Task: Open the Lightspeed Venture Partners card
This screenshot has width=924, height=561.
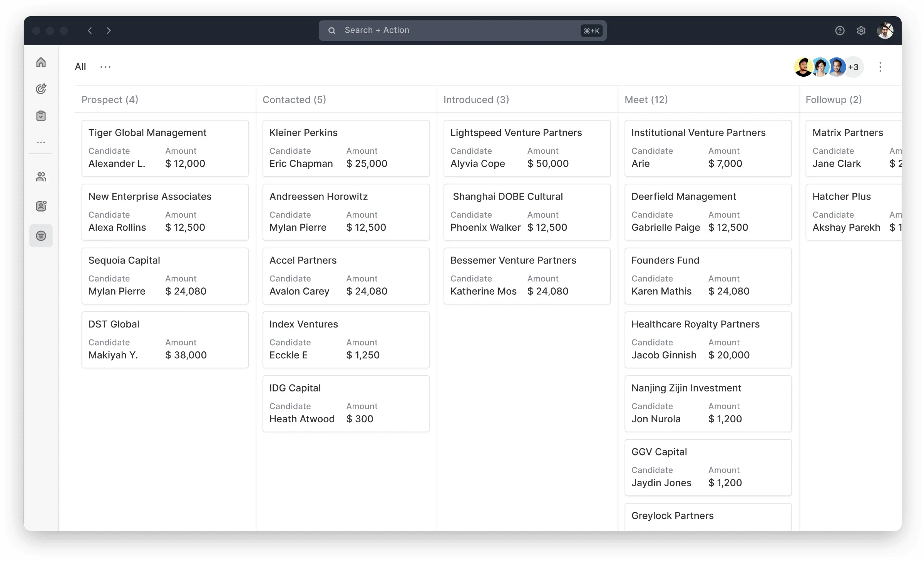Action: pos(527,148)
